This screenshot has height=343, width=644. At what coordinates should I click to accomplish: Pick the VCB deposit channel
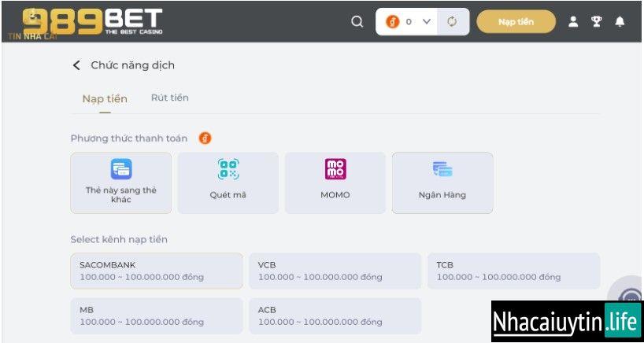click(335, 271)
